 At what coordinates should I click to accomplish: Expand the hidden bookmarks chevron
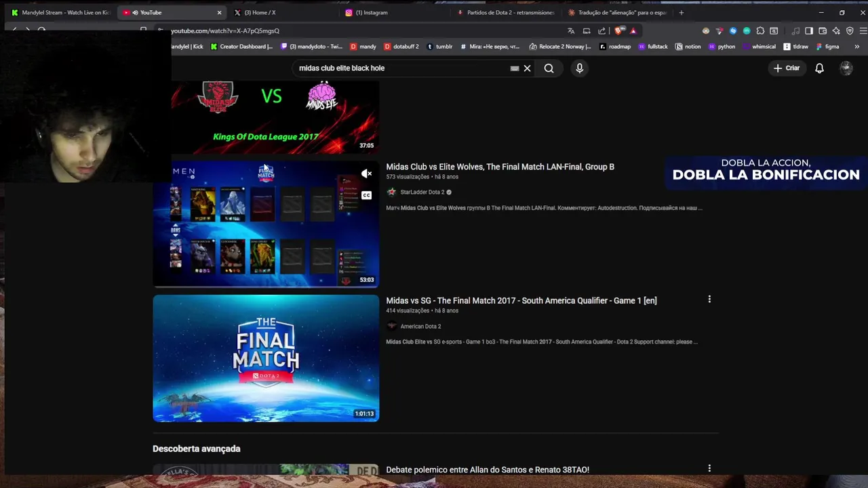click(x=856, y=47)
